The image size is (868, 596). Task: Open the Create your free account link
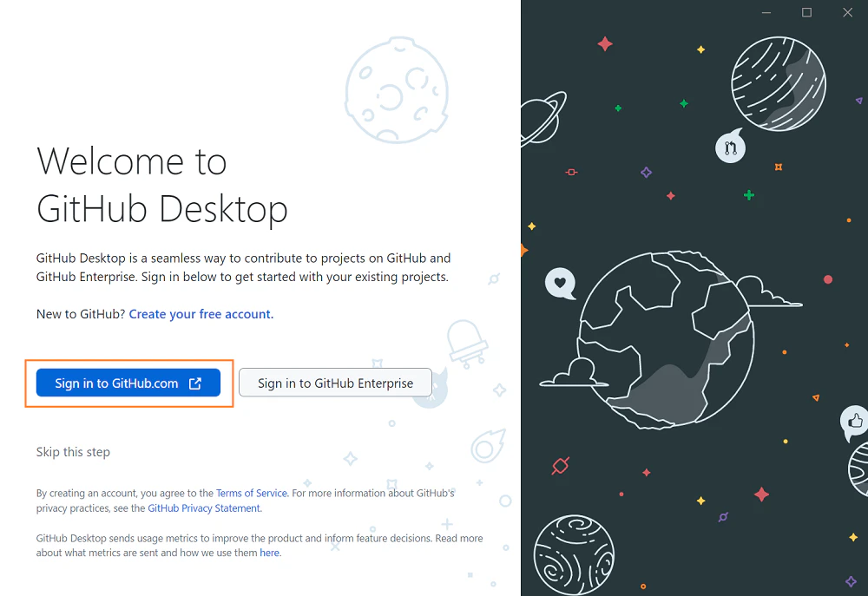pos(201,314)
